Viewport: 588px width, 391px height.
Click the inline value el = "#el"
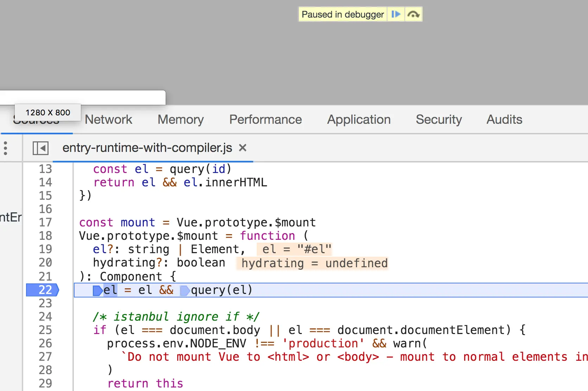click(x=294, y=249)
